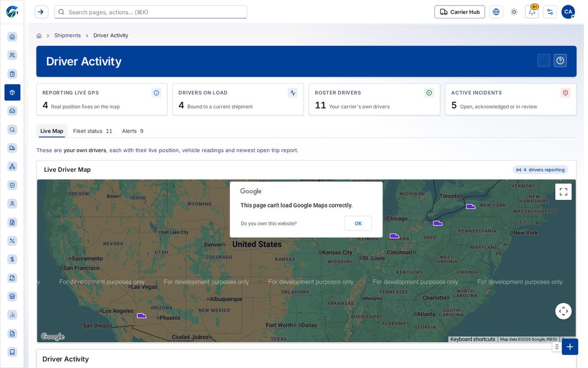
Task: Open notifications bell with 9+ badge
Action: tap(532, 12)
